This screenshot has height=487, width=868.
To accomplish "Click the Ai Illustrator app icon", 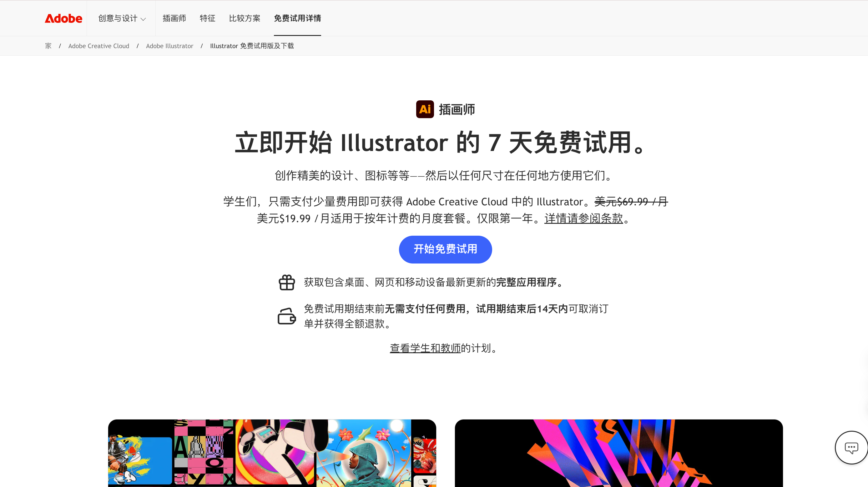I will (x=425, y=109).
